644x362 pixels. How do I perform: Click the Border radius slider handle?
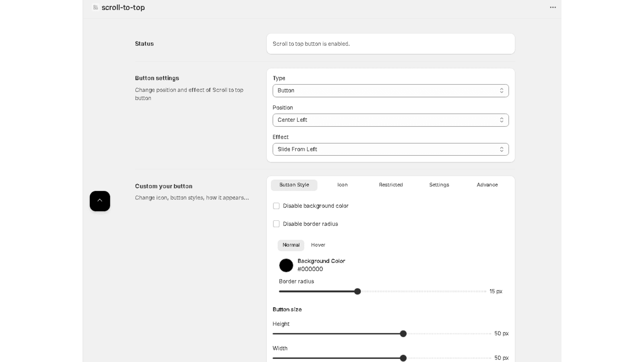coord(357,291)
